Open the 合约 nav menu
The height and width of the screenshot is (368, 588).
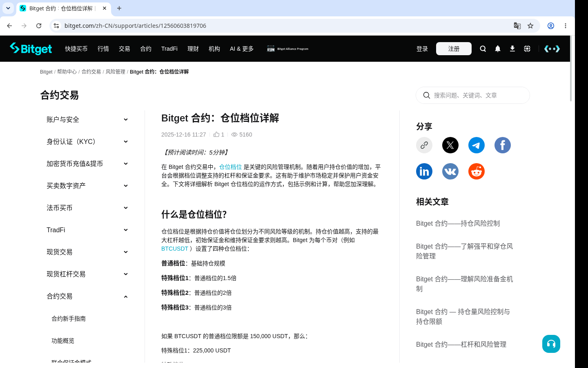coord(146,49)
